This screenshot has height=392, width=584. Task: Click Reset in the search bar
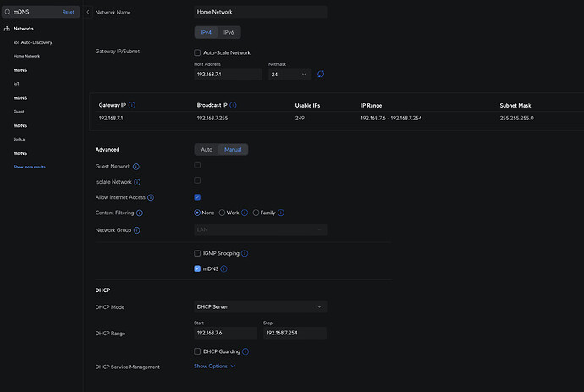[x=69, y=12]
